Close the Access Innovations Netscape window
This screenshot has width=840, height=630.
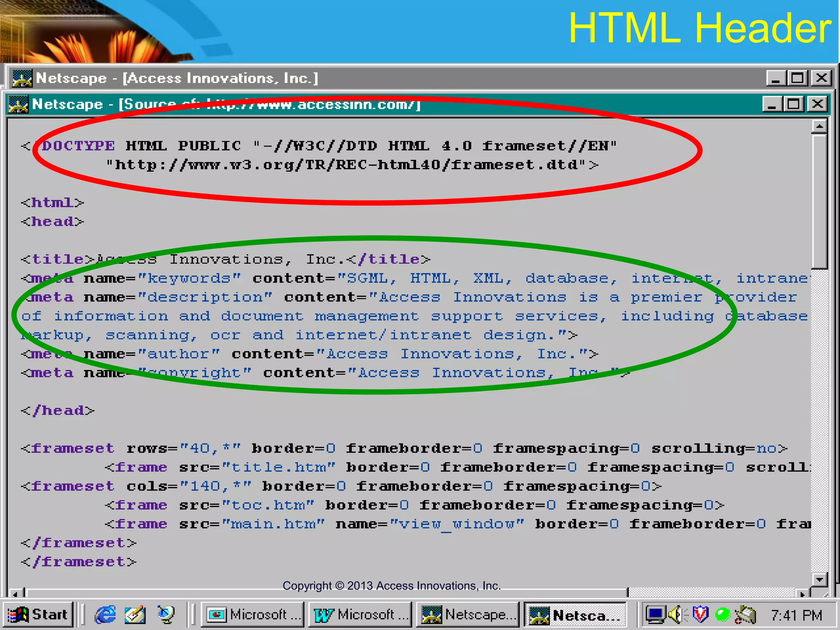point(821,78)
